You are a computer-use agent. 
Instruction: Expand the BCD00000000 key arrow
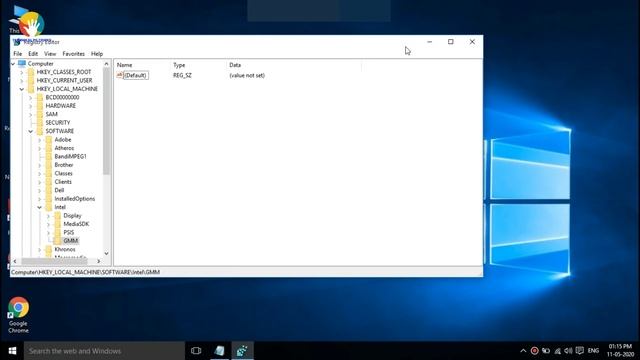coord(30,98)
